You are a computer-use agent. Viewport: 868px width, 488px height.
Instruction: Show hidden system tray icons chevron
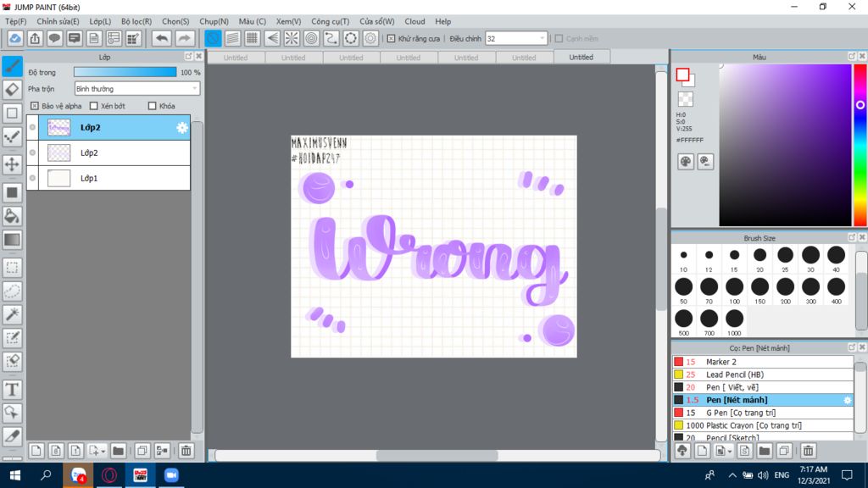[732, 475]
